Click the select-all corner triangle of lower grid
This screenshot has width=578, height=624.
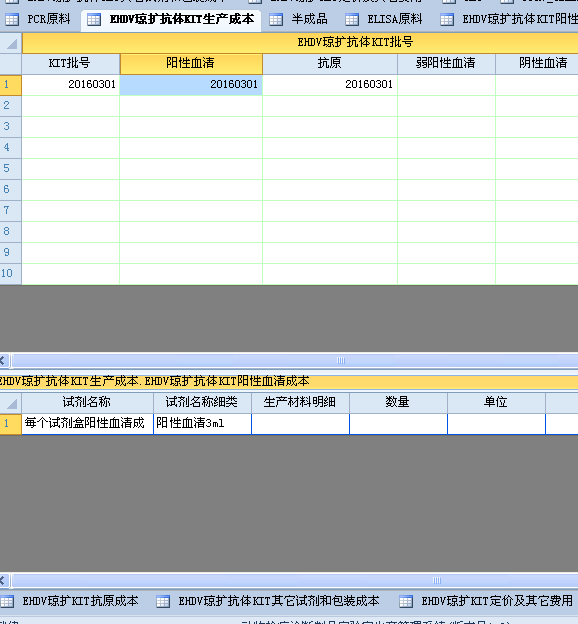coord(12,404)
